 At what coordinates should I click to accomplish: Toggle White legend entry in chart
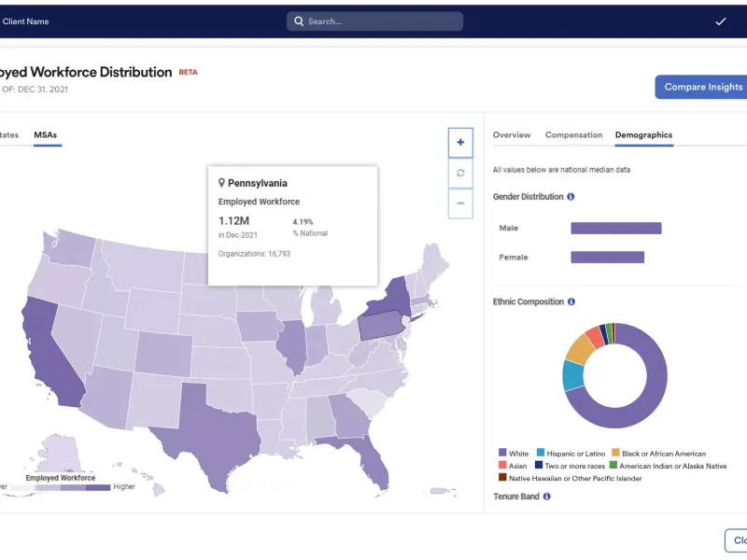click(x=514, y=453)
